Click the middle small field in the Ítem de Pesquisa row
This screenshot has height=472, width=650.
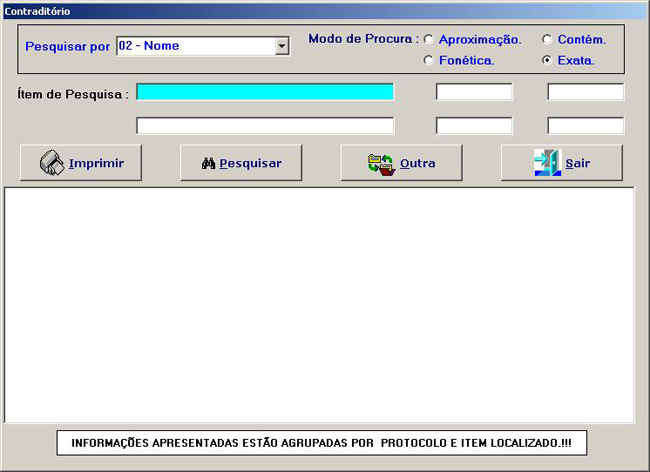point(474,92)
